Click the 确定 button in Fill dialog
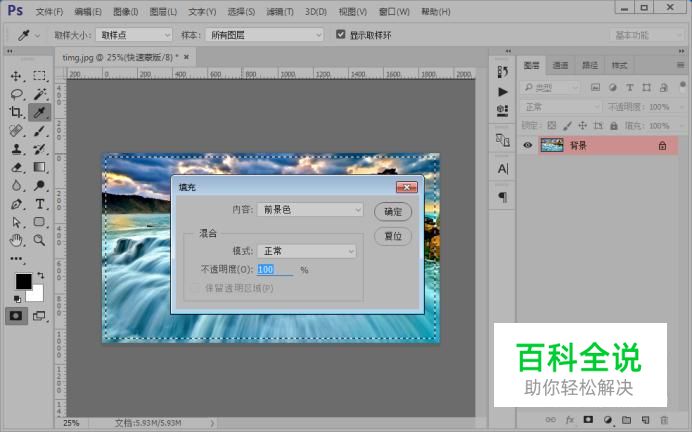This screenshot has width=692, height=432. (393, 212)
